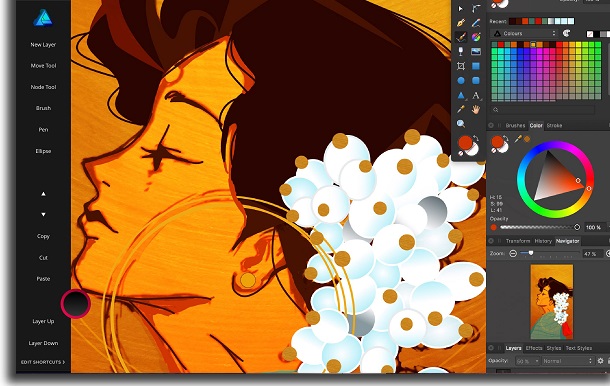Swap fill and stroke in Color panel
Image resolution: width=610 pixels, height=386 pixels.
click(506, 138)
